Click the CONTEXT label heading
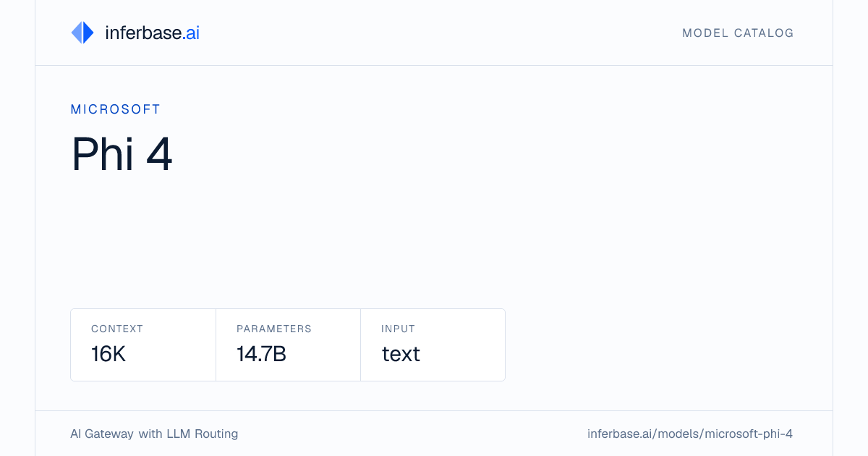The image size is (868, 456). pos(117,329)
